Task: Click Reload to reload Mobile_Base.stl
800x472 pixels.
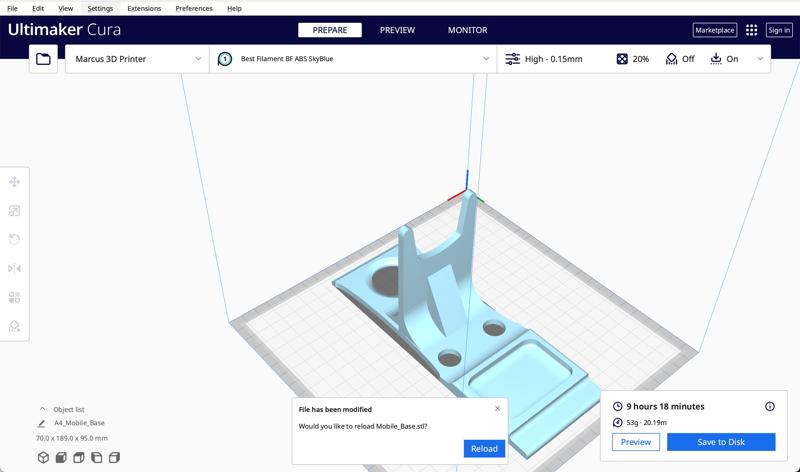Action: tap(484, 449)
